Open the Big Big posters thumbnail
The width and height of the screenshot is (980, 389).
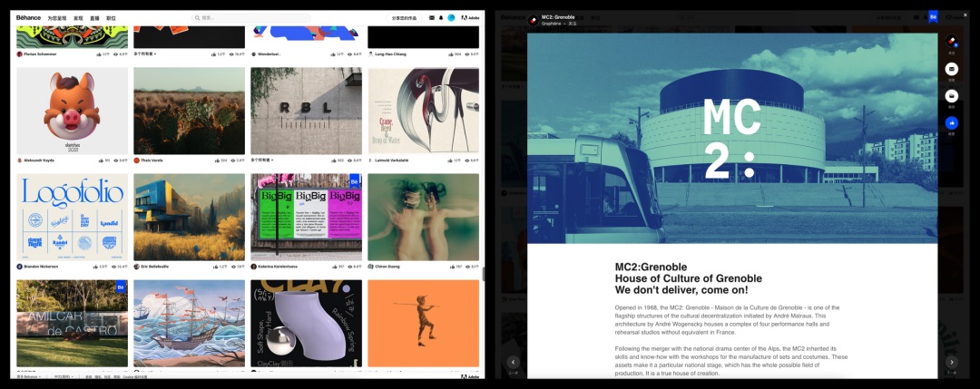click(x=307, y=218)
